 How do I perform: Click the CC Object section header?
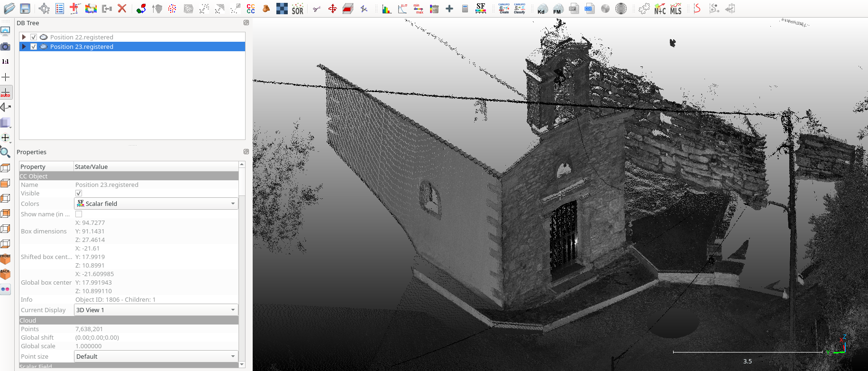click(x=128, y=176)
